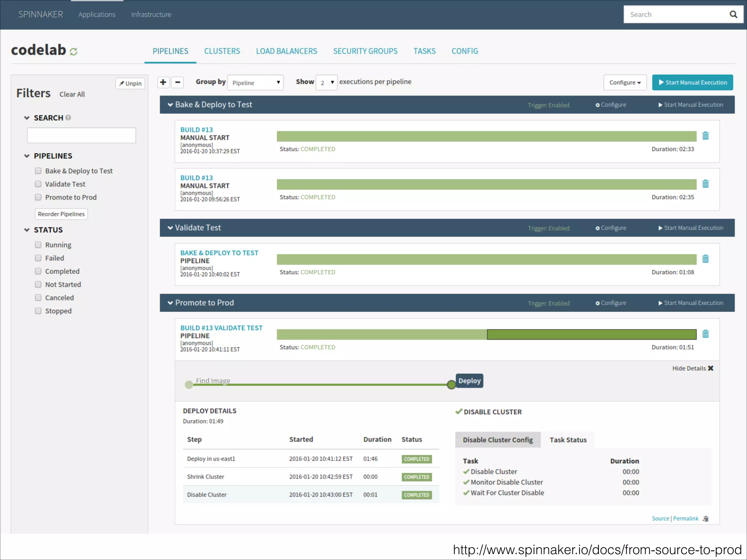Viewport: 747px width, 560px height.
Task: Click the refresh icon beside codelab
Action: coord(73,52)
